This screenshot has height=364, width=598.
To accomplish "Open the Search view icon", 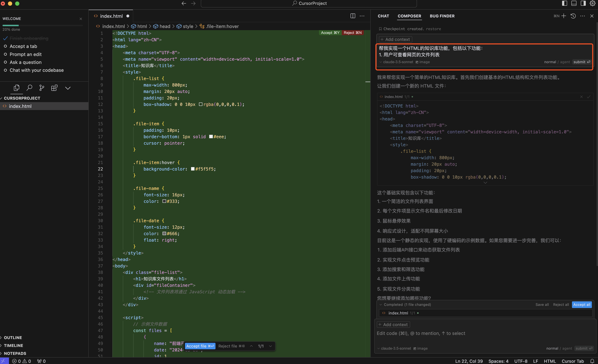I will point(29,88).
